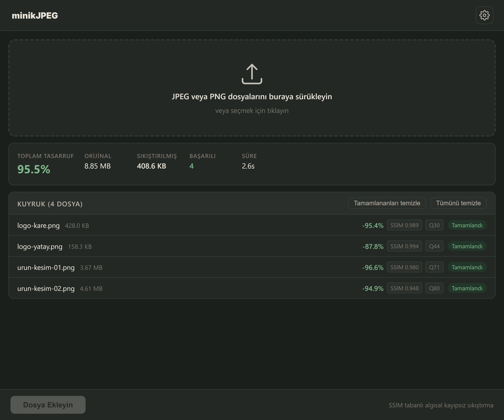This screenshot has height=420, width=504.
Task: Select logo-yatay.png file name
Action: [x=40, y=246]
